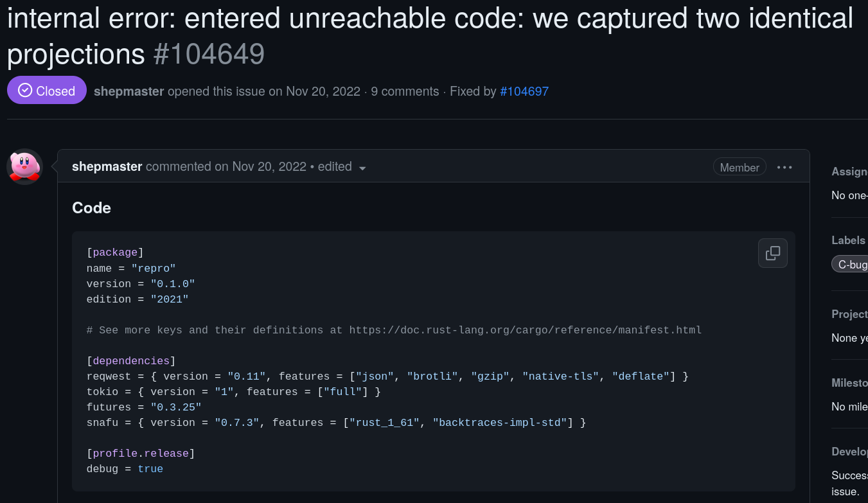Viewport: 868px width, 503px height.
Task: Expand the "edited" history dropdown
Action: click(342, 167)
